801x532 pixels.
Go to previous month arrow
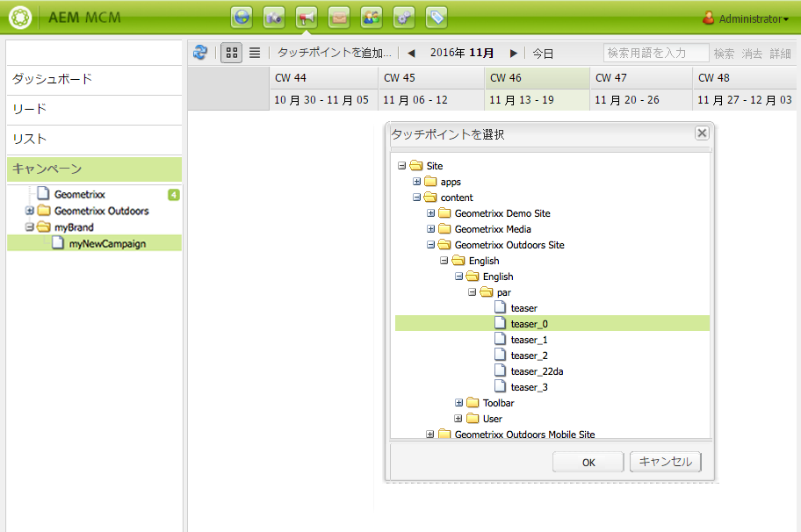click(411, 53)
